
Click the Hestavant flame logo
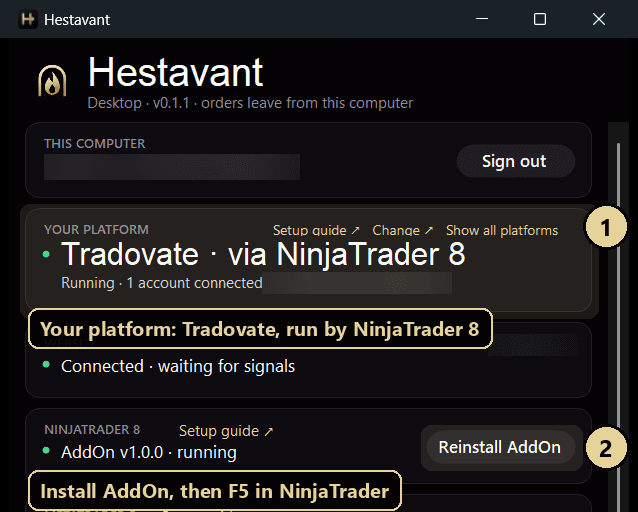[52, 81]
